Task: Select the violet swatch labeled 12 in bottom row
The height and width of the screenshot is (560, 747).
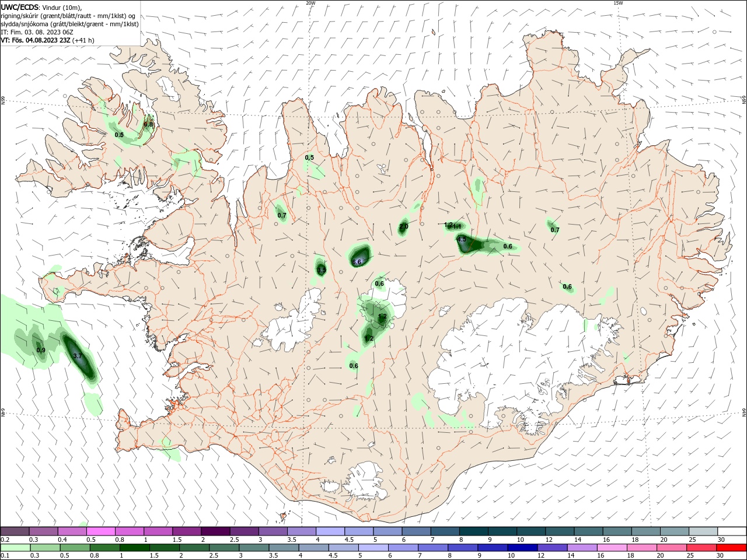Action: tap(552, 548)
